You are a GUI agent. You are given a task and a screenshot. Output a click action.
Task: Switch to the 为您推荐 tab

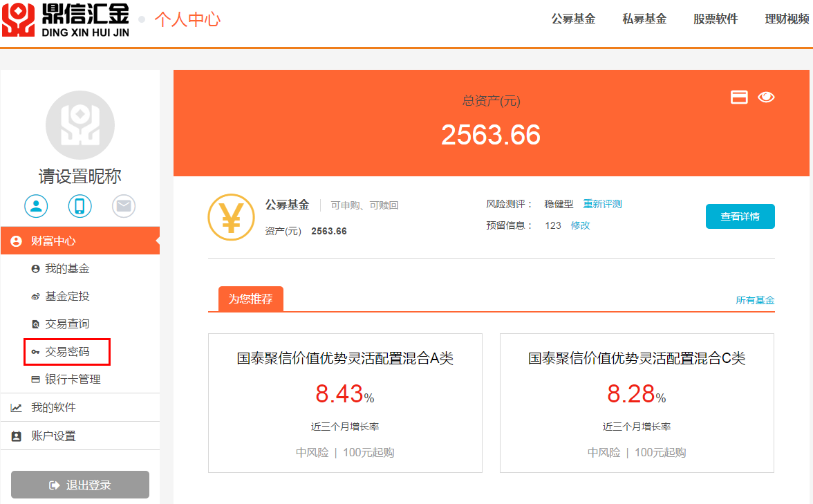(x=250, y=299)
